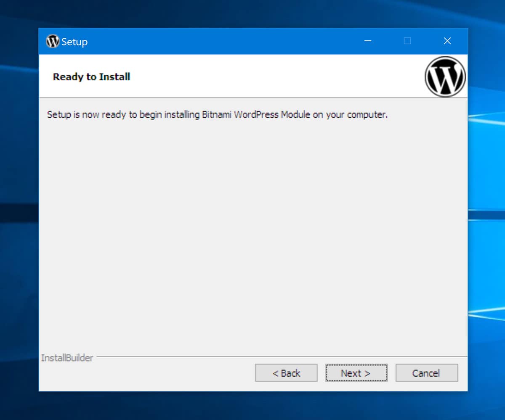Click the disabled maximize button
This screenshot has width=505, height=420.
click(407, 41)
